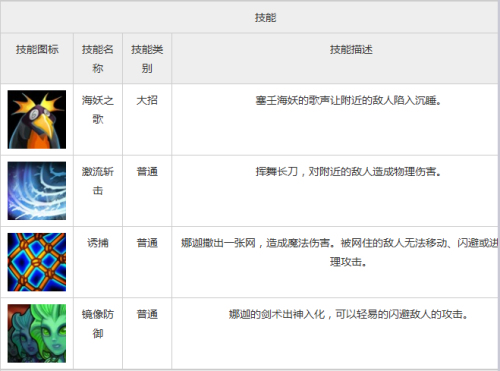Viewport: 500px width, 371px height.
Task: Click 普通 in the 激流斩击 row
Action: (x=147, y=171)
